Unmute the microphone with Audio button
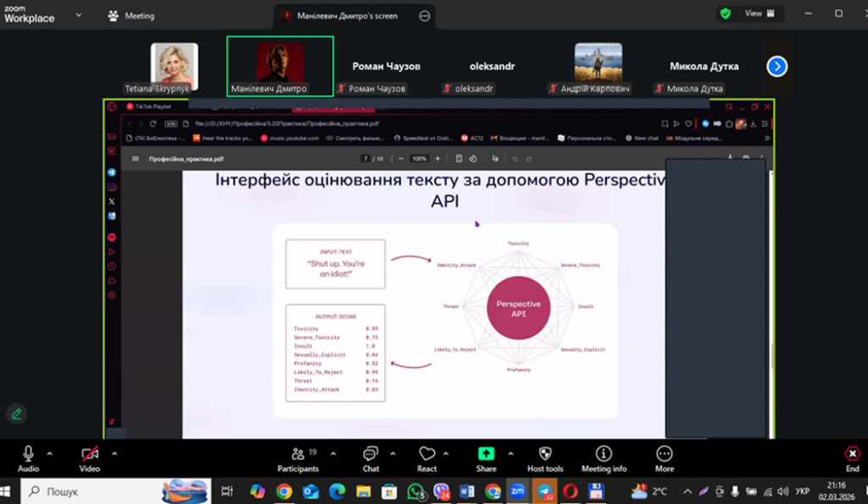This screenshot has height=504, width=868. 28,456
